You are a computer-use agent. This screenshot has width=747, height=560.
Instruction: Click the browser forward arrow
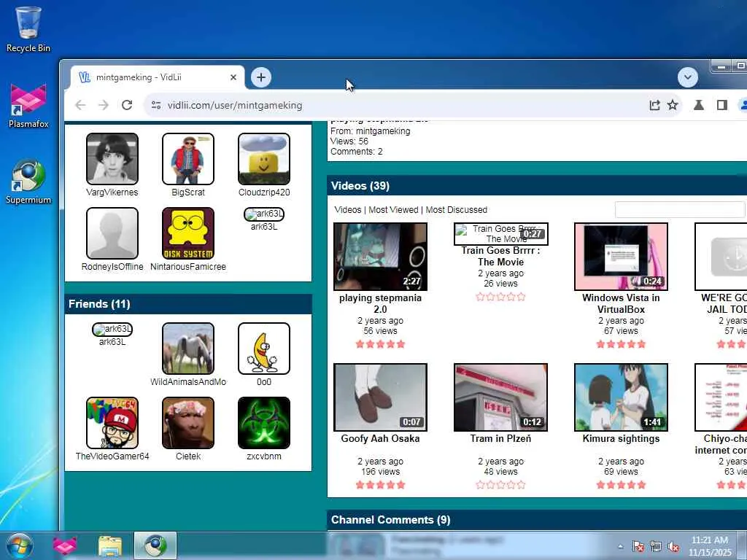(104, 105)
